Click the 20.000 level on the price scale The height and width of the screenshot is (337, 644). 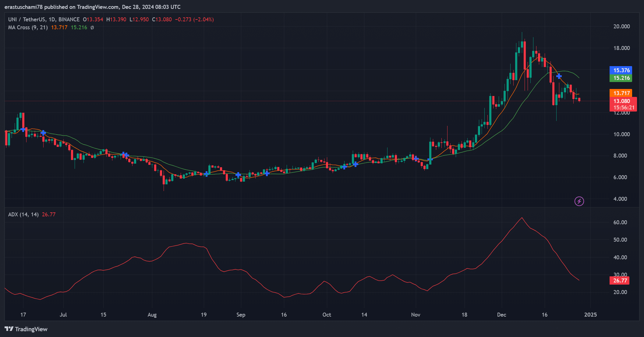[x=621, y=27]
